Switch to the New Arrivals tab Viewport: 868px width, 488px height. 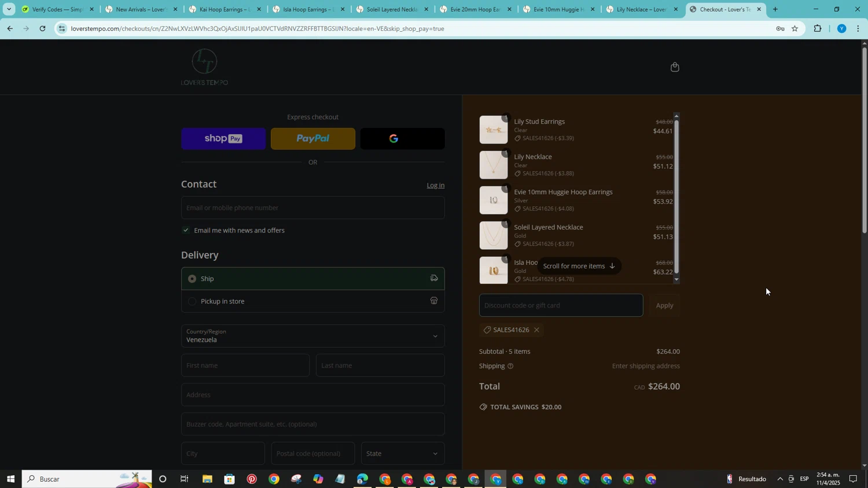141,9
